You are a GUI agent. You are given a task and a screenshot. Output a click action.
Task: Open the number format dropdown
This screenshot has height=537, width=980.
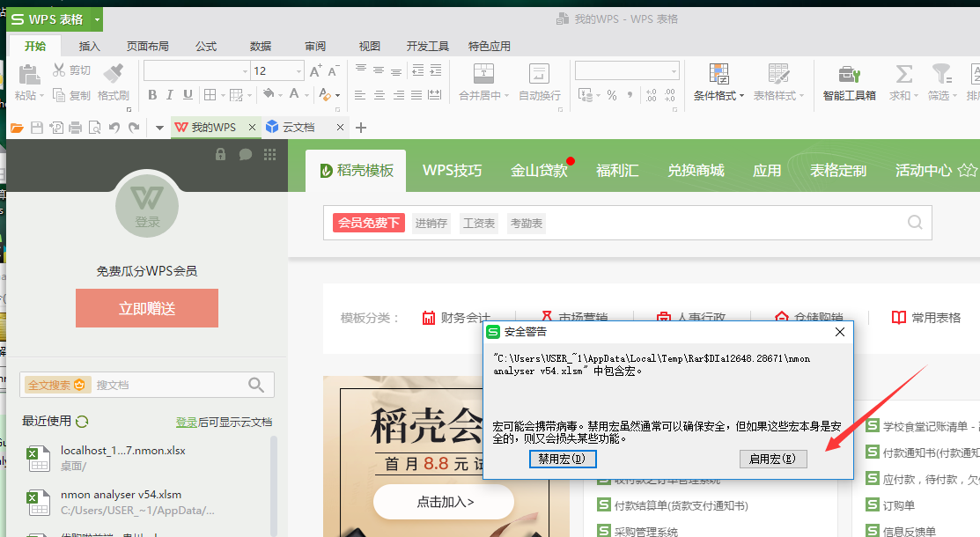coord(674,71)
